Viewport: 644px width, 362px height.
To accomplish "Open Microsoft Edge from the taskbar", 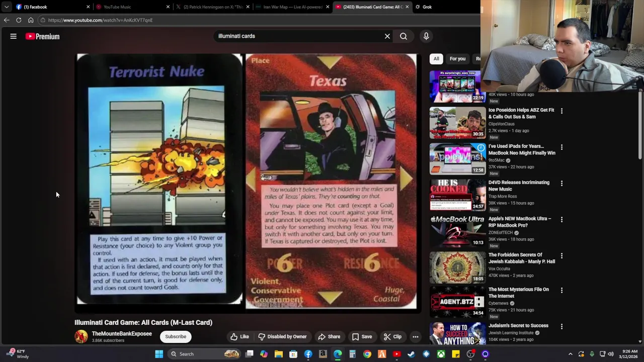I will 338,354.
